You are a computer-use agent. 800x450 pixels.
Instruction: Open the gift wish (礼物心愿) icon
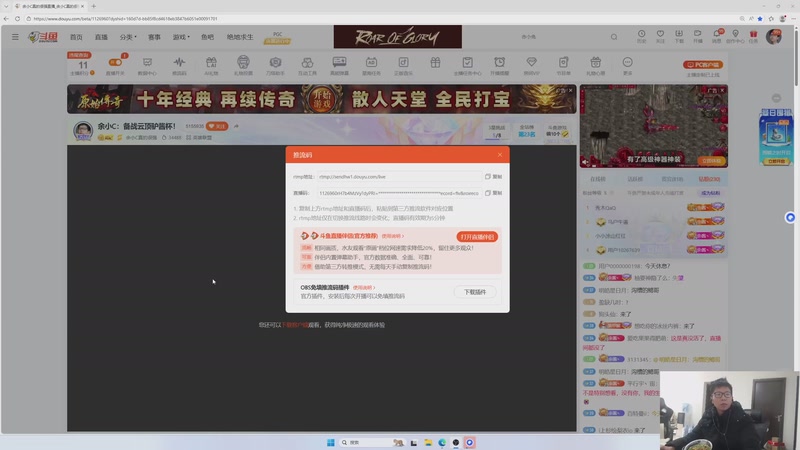point(595,64)
